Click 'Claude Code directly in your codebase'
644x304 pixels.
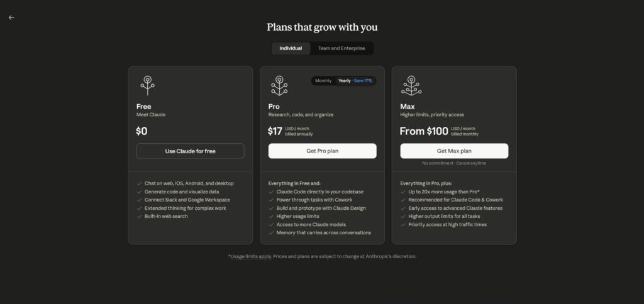(x=320, y=192)
